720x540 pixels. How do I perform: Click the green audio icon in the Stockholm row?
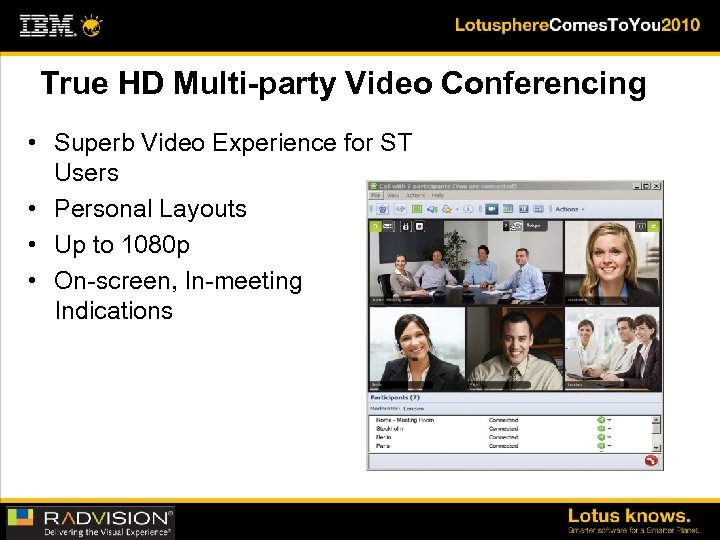tap(601, 428)
